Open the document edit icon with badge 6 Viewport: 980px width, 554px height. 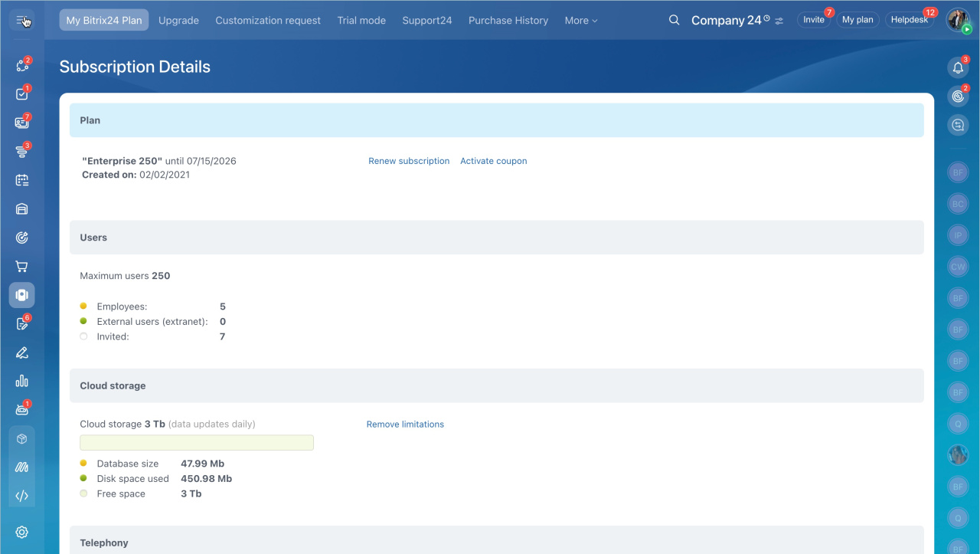pos(21,324)
